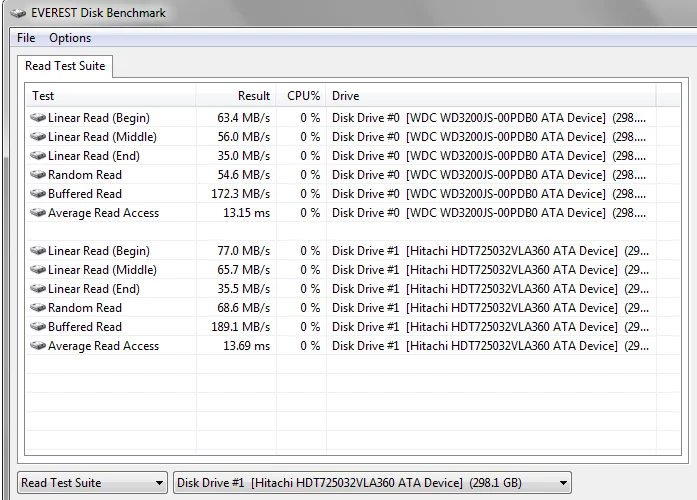
Task: Select the Read Test Suite tab
Action: pyautogui.click(x=65, y=66)
